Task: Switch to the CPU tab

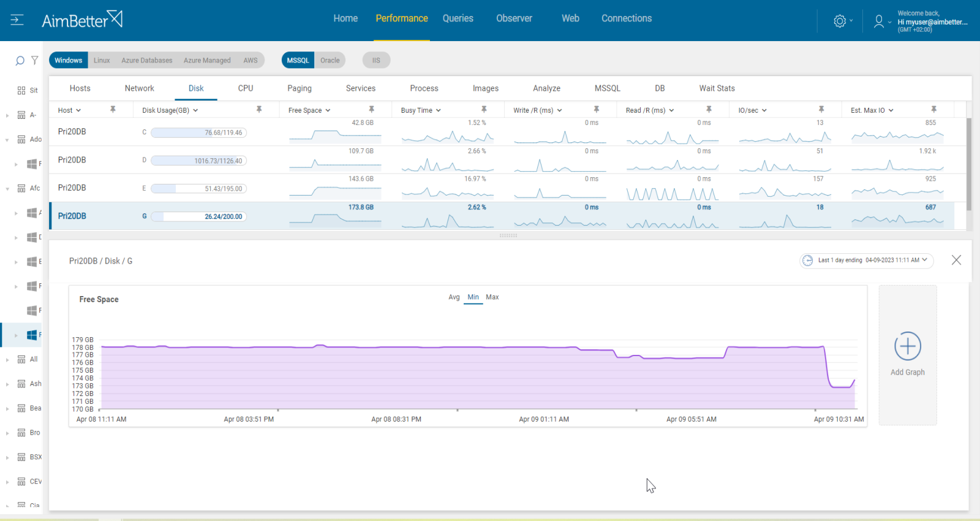Action: [x=246, y=88]
